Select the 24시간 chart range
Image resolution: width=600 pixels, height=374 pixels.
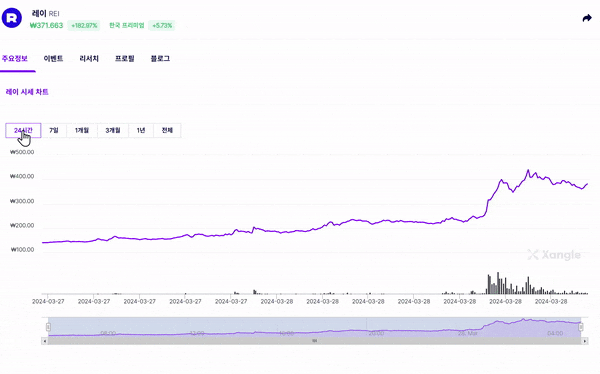point(23,131)
